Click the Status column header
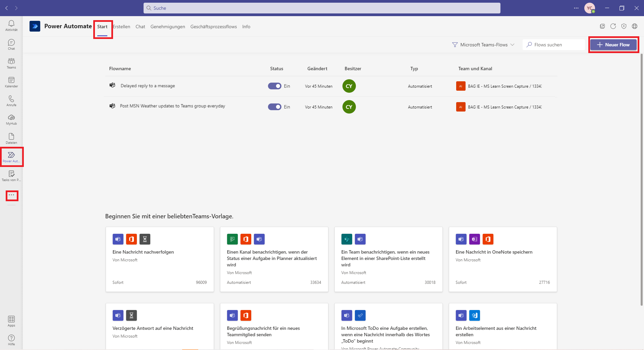The height and width of the screenshot is (350, 644). [277, 69]
